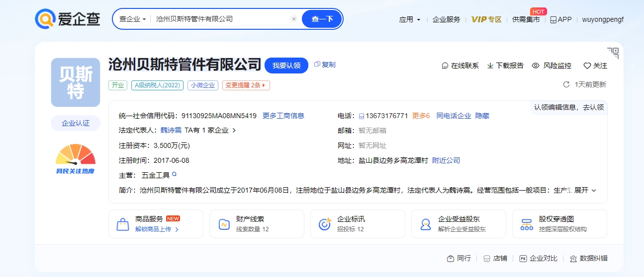Open the 股权穿透图 structure card

point(559,224)
